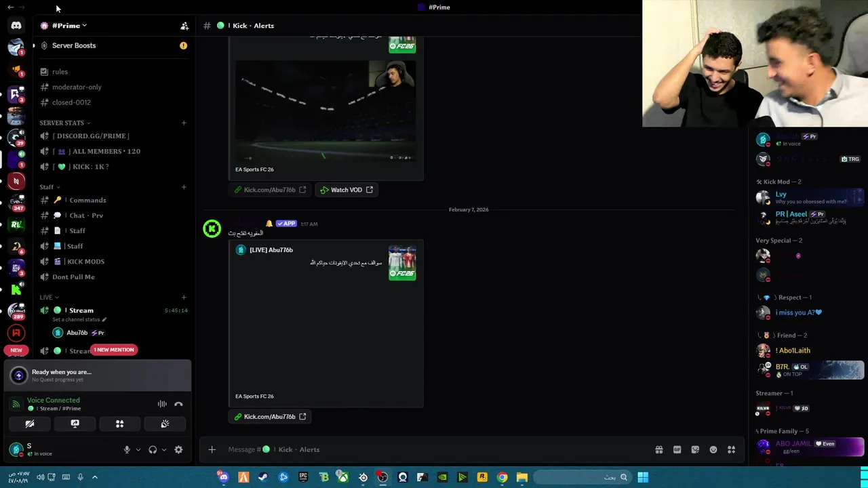This screenshot has height=488, width=868.
Task: Open the member list people icon beside #Prime
Action: coord(184,26)
